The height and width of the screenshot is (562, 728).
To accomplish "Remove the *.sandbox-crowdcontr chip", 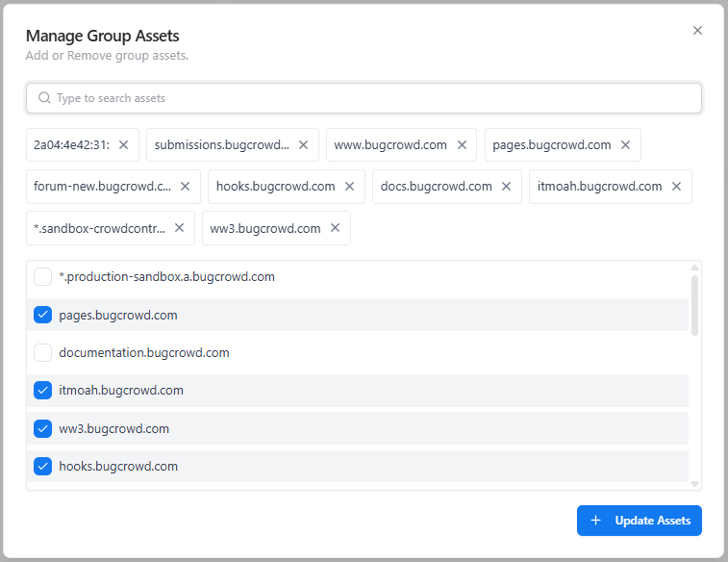I will (179, 227).
